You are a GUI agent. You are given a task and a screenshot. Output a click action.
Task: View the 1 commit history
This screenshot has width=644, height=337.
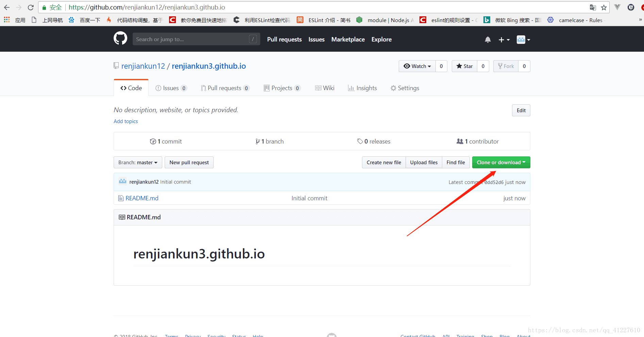point(166,141)
